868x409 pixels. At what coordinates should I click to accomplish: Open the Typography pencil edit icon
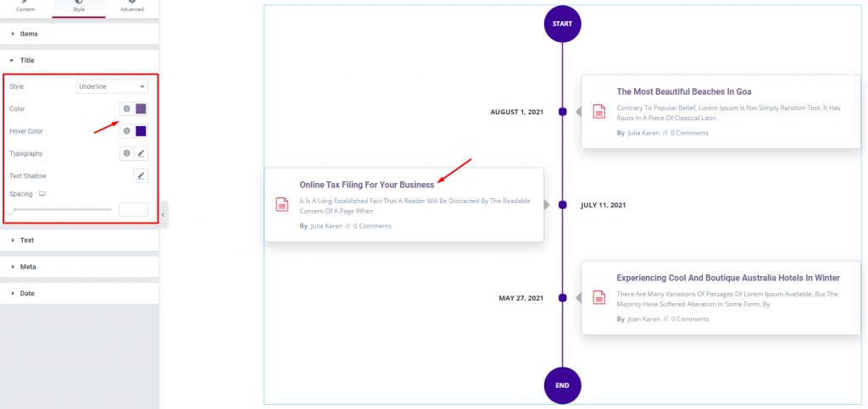[142, 153]
